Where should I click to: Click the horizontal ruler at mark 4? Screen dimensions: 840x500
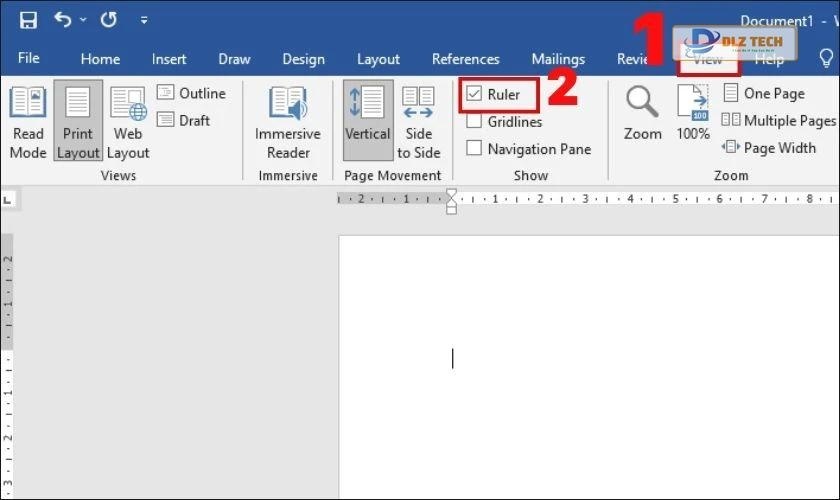[x=631, y=199]
